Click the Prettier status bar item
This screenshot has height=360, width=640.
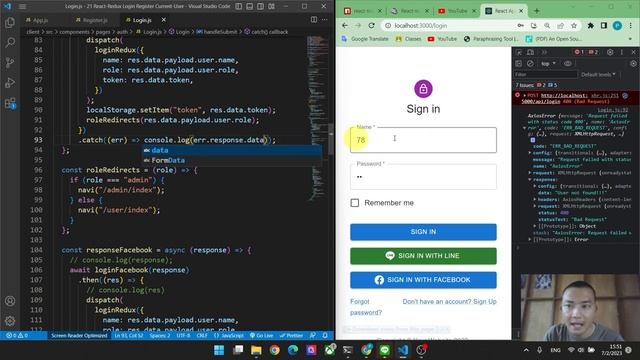[x=291, y=335]
